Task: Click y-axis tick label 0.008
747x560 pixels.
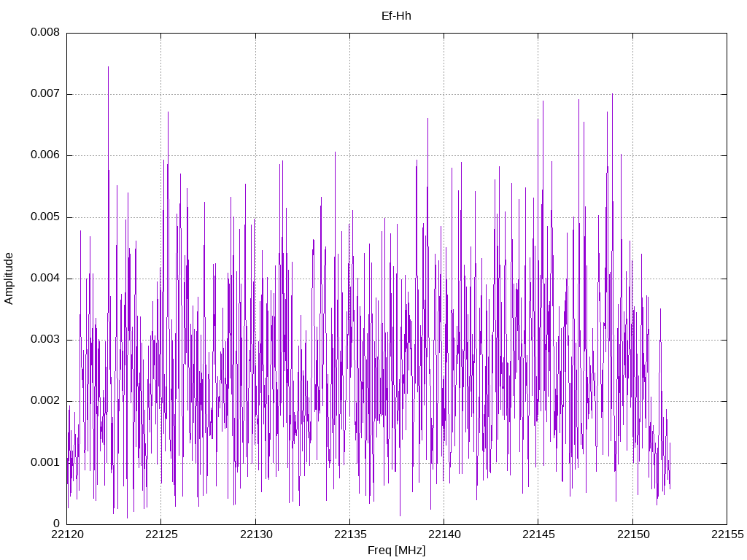Action: [x=45, y=32]
